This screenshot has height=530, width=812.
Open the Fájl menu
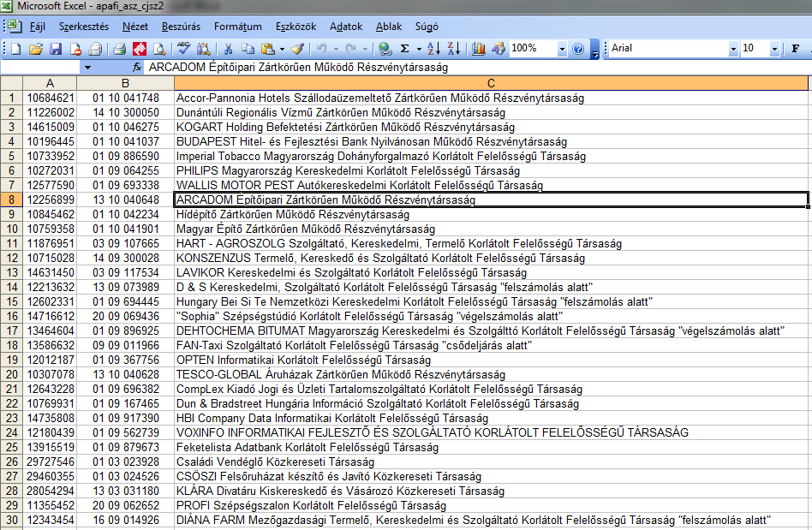(38, 27)
